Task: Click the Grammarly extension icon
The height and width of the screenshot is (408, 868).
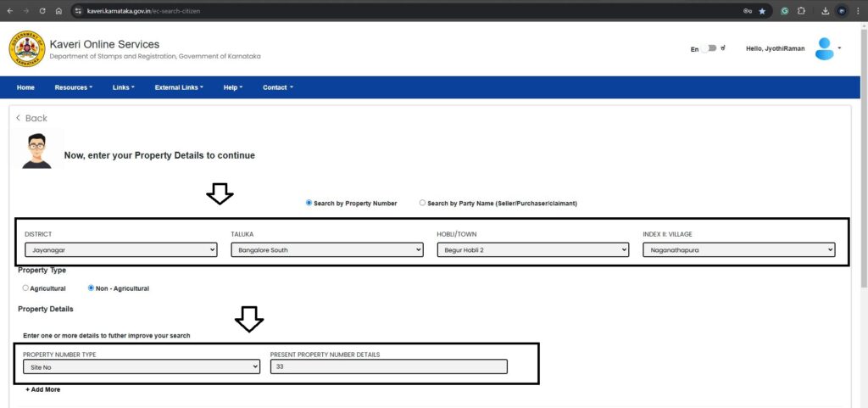Action: tap(785, 11)
